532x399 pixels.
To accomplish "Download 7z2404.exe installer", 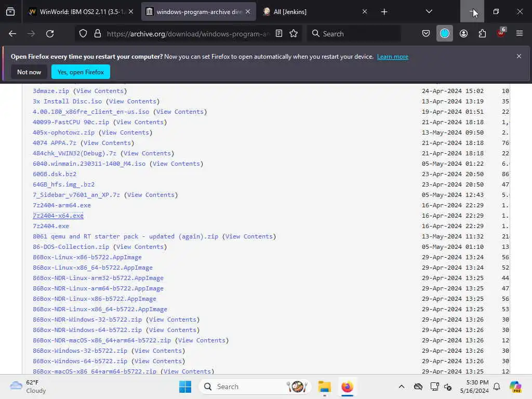I will [x=51, y=226].
